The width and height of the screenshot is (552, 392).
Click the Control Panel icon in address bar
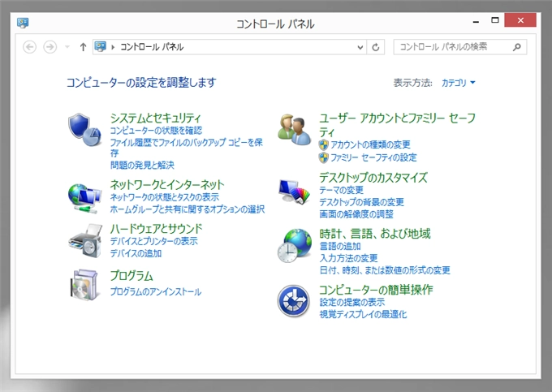(101, 46)
